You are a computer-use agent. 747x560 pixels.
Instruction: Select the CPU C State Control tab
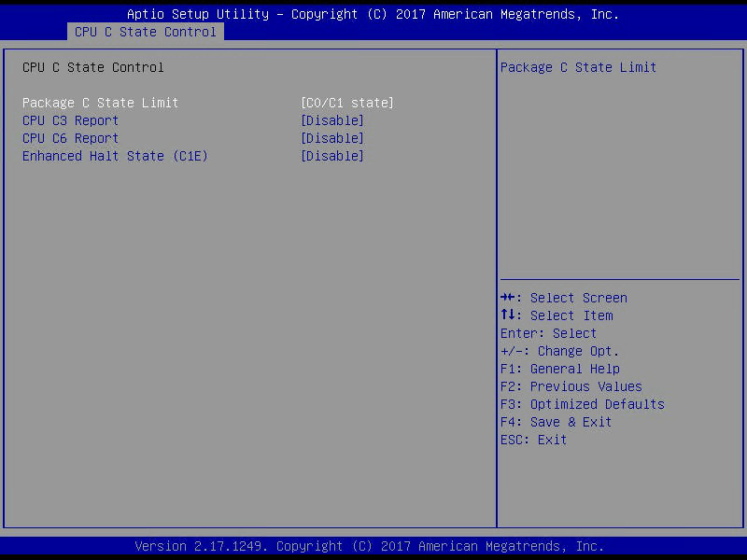[x=145, y=32]
